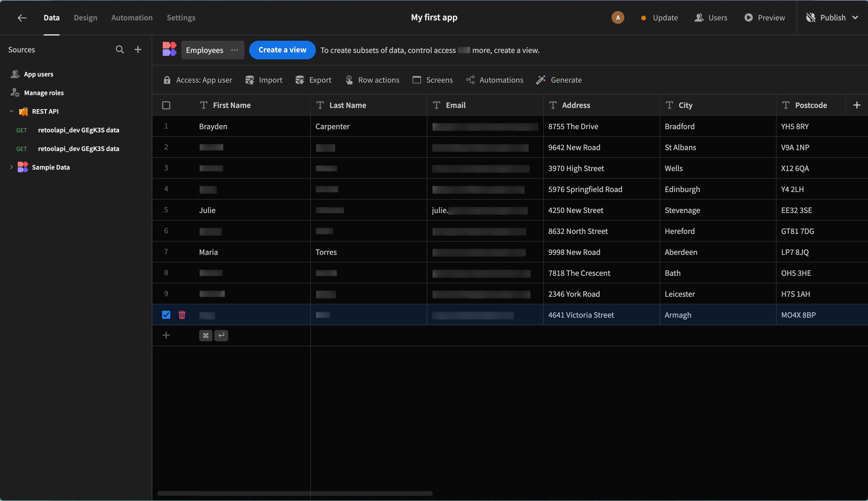This screenshot has height=501, width=868.
Task: Open Email column header menu
Action: click(x=485, y=105)
